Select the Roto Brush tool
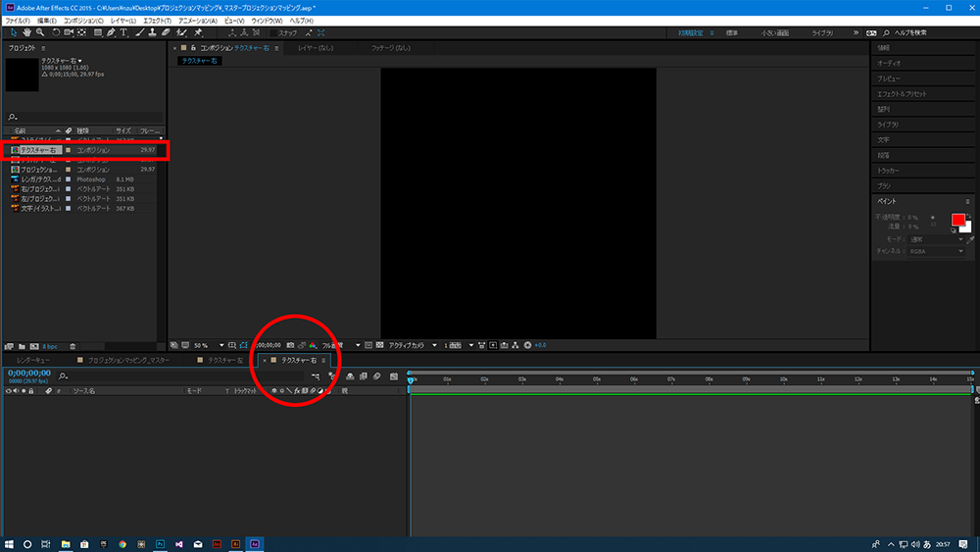The width and height of the screenshot is (980, 552). click(x=181, y=32)
